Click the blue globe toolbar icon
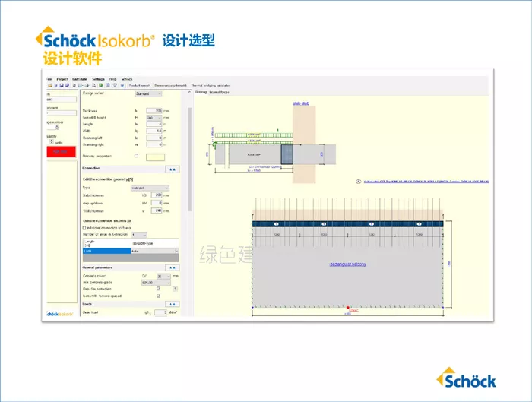Image resolution: width=532 pixels, height=402 pixels. (x=122, y=85)
